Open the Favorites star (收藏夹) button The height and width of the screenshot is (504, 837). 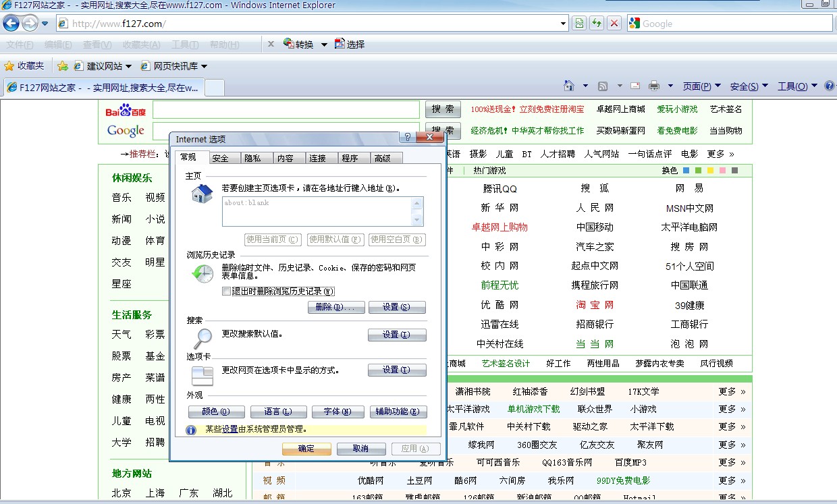pyautogui.click(x=24, y=66)
